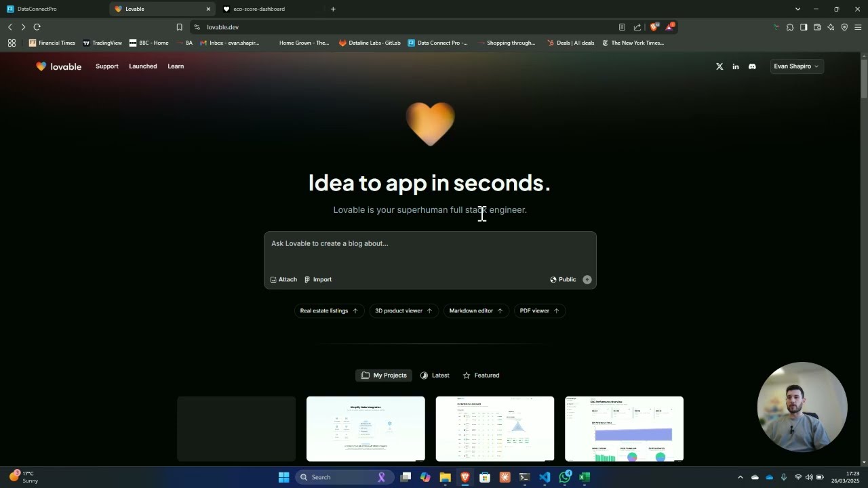The width and height of the screenshot is (868, 488).
Task: Click the share icon in address bar
Action: point(637,27)
